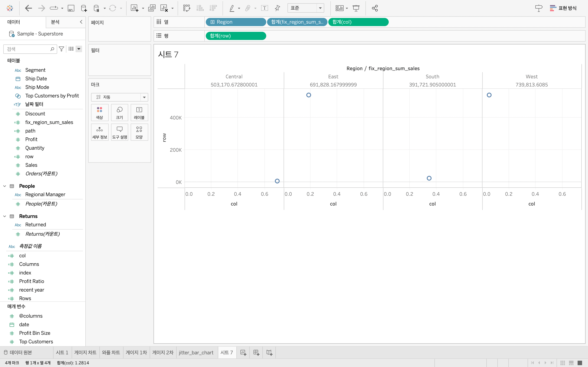Click the highlight pen toolbar icon
Screen dimensions: 588x367
(x=232, y=8)
